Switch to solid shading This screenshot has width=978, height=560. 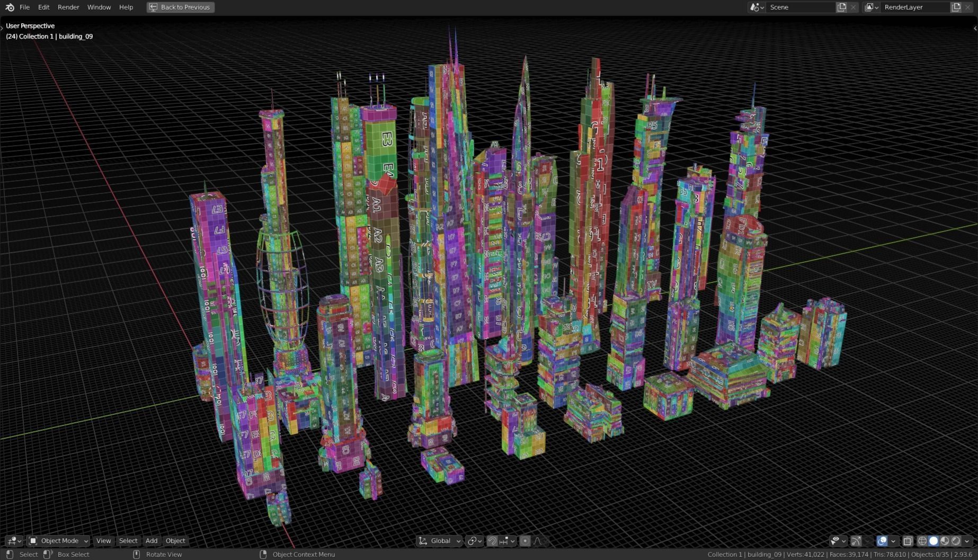click(x=933, y=541)
